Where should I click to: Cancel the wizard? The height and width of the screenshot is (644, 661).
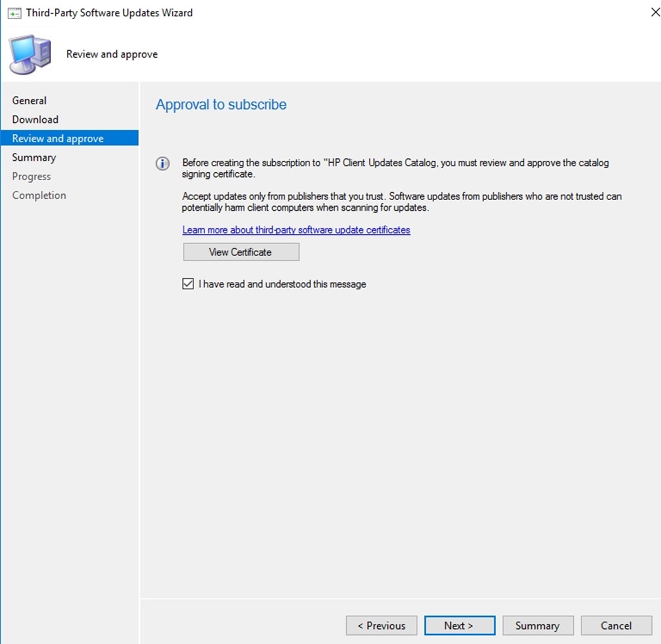coord(616,625)
